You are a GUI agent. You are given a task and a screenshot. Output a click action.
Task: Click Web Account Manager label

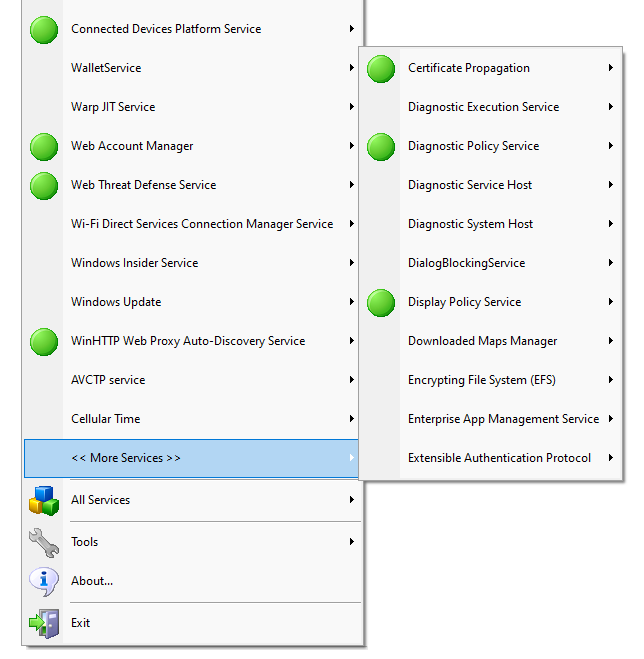[132, 146]
